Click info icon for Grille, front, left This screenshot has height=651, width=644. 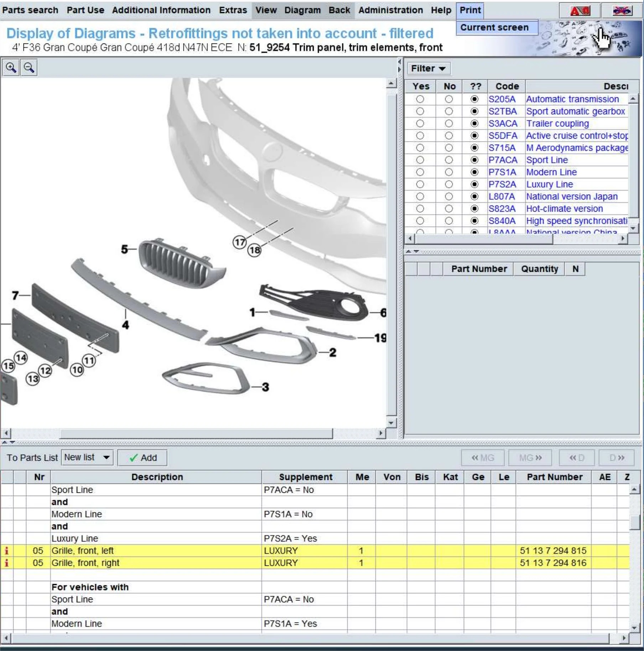click(x=6, y=551)
